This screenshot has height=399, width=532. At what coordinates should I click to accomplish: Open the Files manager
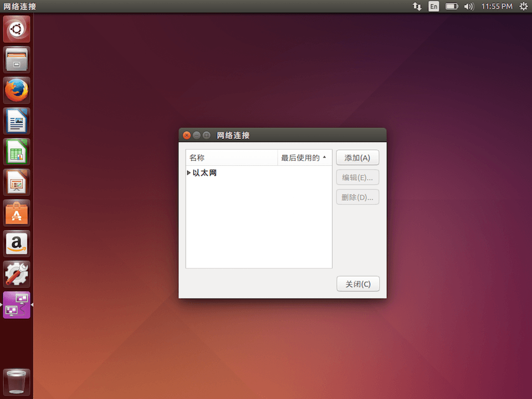coord(16,59)
